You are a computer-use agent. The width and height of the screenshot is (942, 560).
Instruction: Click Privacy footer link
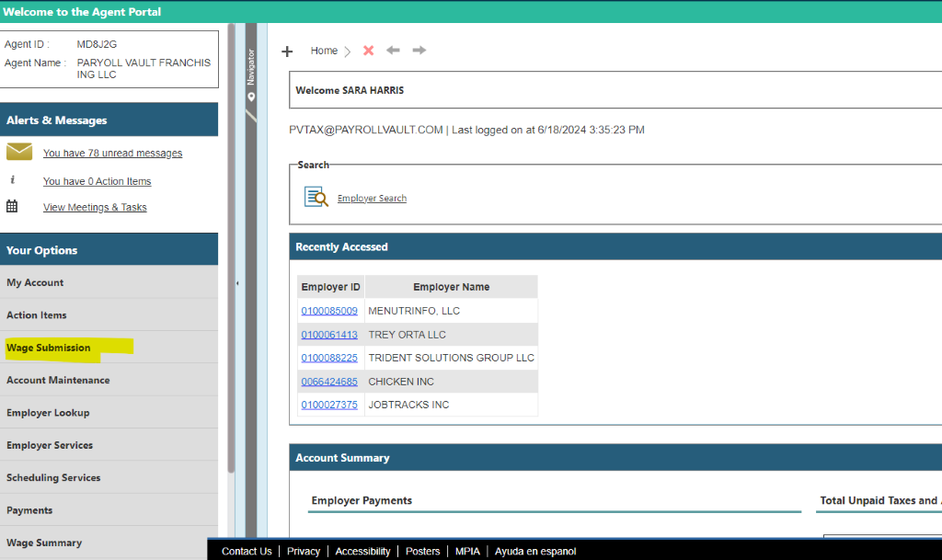click(304, 551)
